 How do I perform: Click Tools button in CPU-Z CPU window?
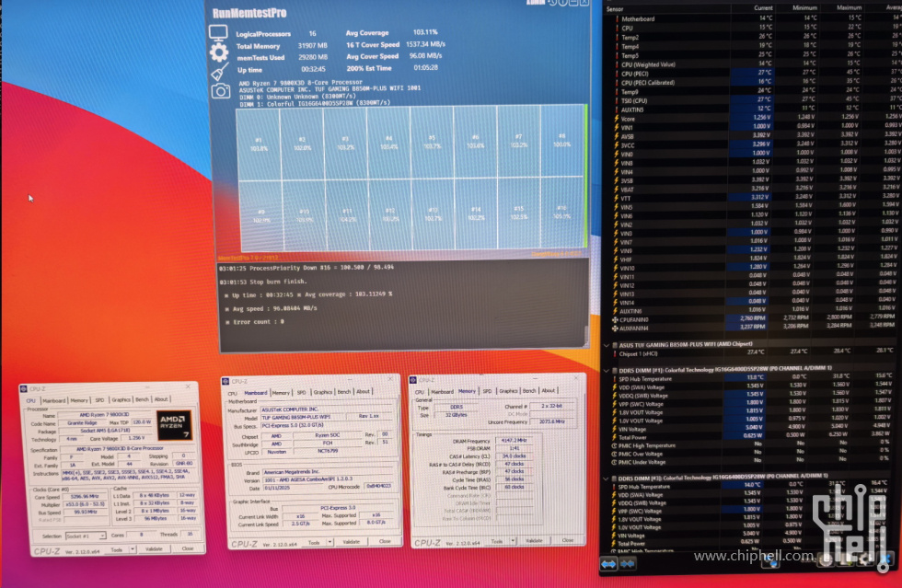tap(117, 549)
